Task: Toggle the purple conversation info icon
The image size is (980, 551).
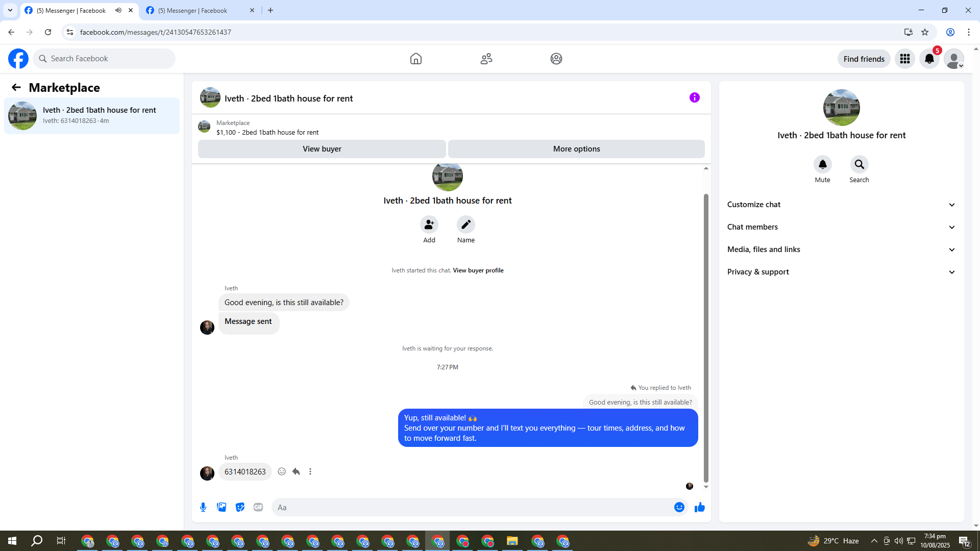Action: point(694,97)
